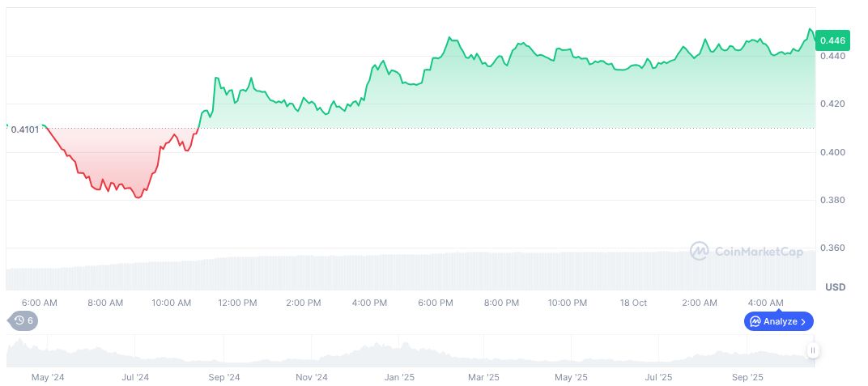Click the range slider handle on mini chart
868x386 pixels.
pyautogui.click(x=812, y=350)
